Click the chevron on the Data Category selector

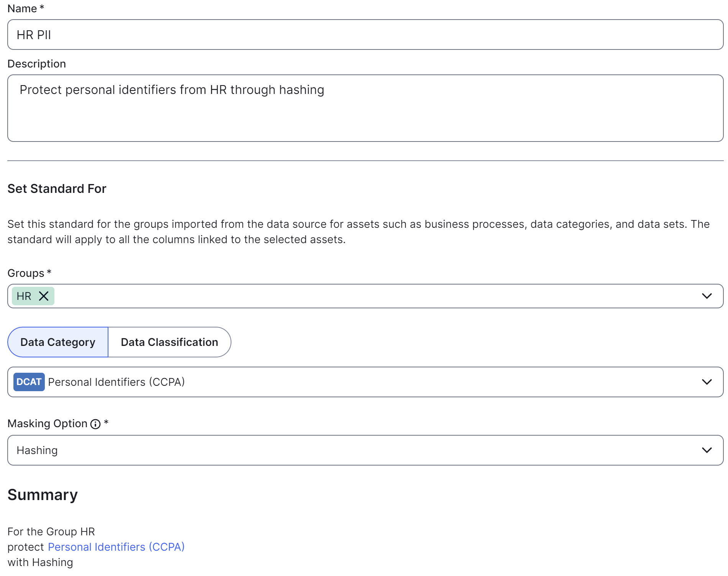pyautogui.click(x=706, y=382)
